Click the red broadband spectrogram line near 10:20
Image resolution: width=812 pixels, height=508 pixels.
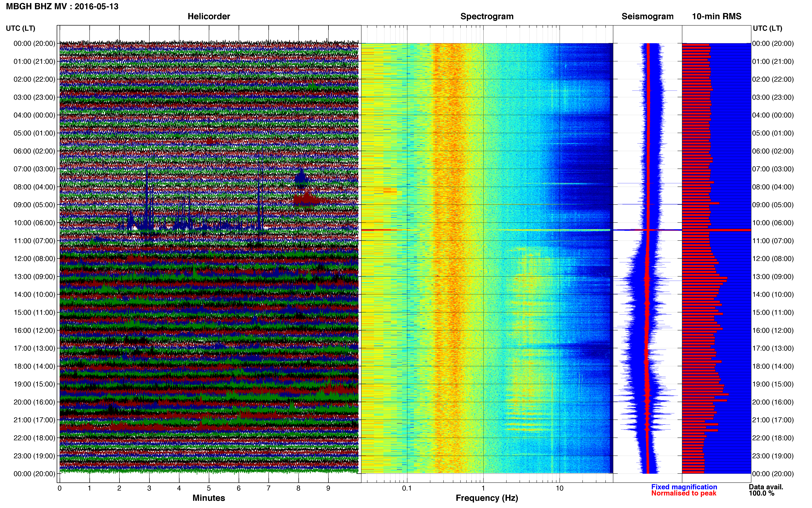click(x=486, y=230)
